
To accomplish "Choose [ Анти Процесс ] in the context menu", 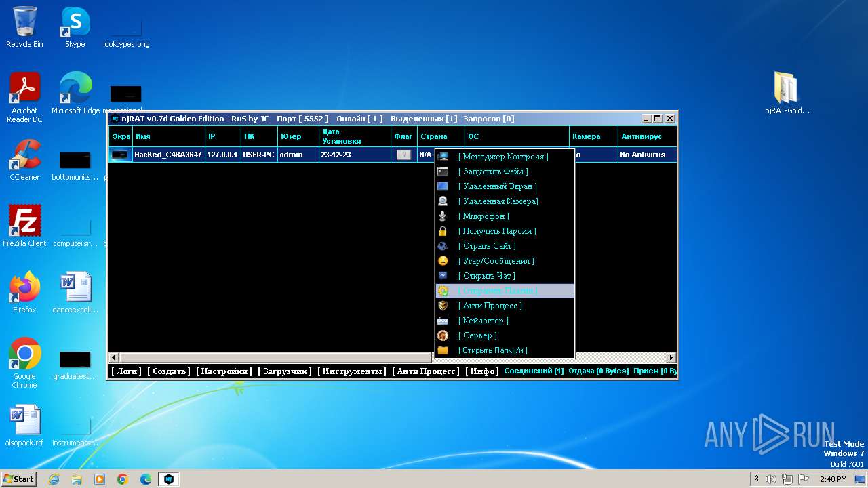I will [x=505, y=306].
